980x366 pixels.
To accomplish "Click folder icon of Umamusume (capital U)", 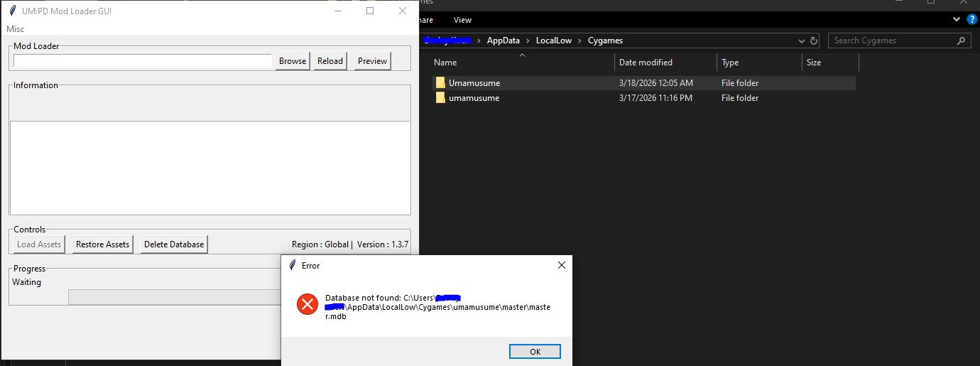I will coord(440,83).
